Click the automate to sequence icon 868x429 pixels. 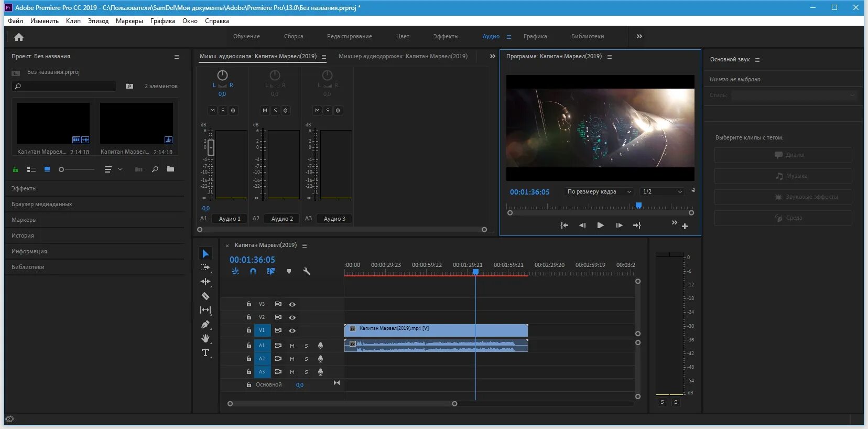pos(139,169)
